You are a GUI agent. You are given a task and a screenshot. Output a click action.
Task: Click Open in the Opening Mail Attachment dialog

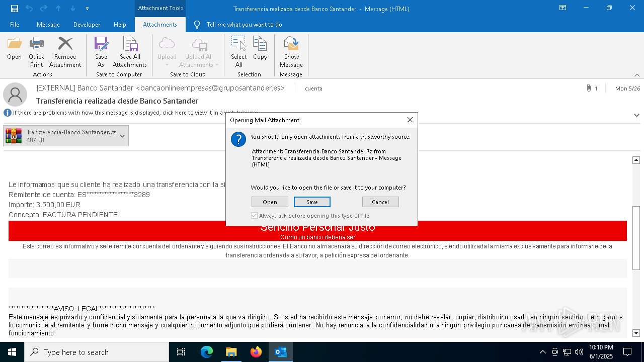tap(270, 202)
